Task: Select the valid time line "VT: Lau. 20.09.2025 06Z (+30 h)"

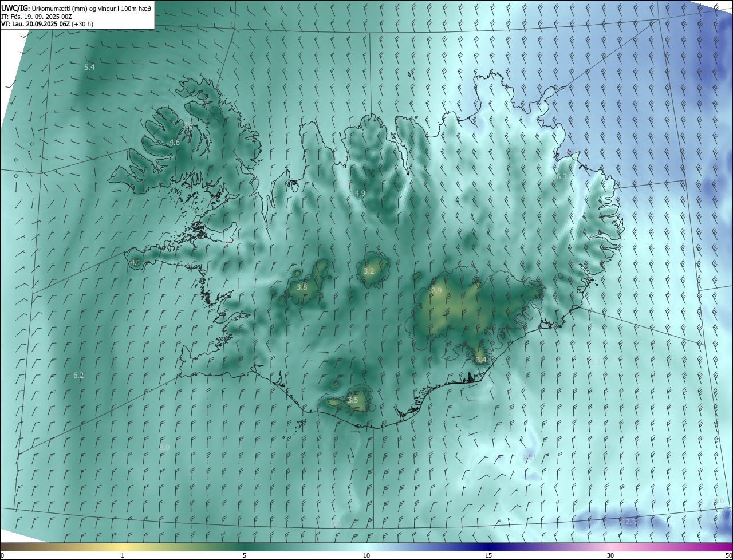Action: coord(48,24)
